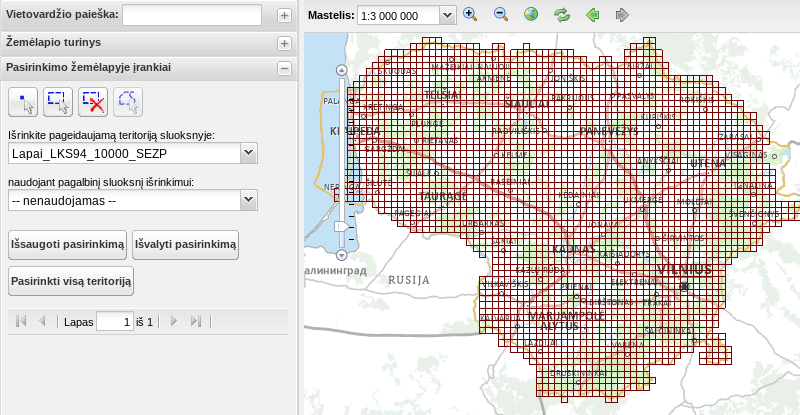Expand the Vietovardžio paieška panel
Screen dimensions: 800x415
(x=284, y=16)
